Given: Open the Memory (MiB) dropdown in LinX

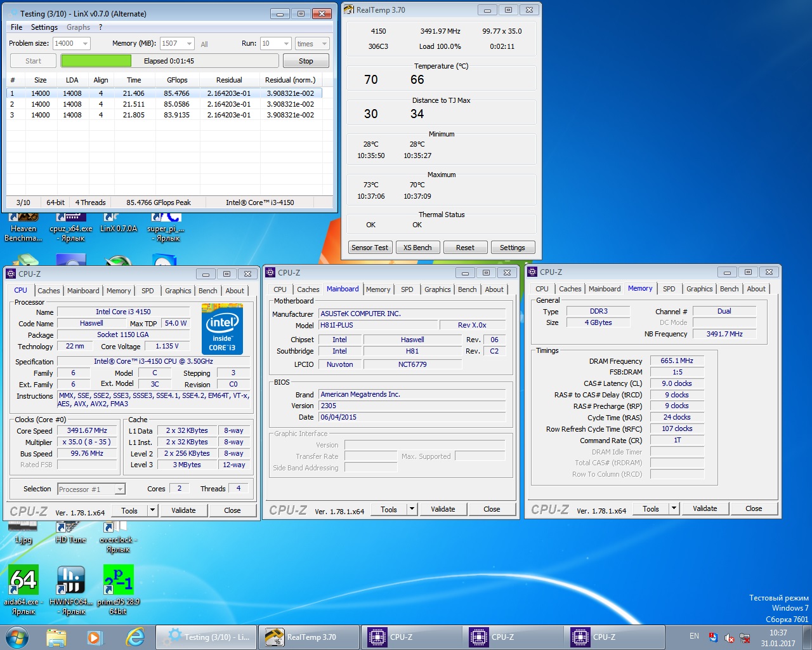Looking at the screenshot, I should (x=189, y=43).
